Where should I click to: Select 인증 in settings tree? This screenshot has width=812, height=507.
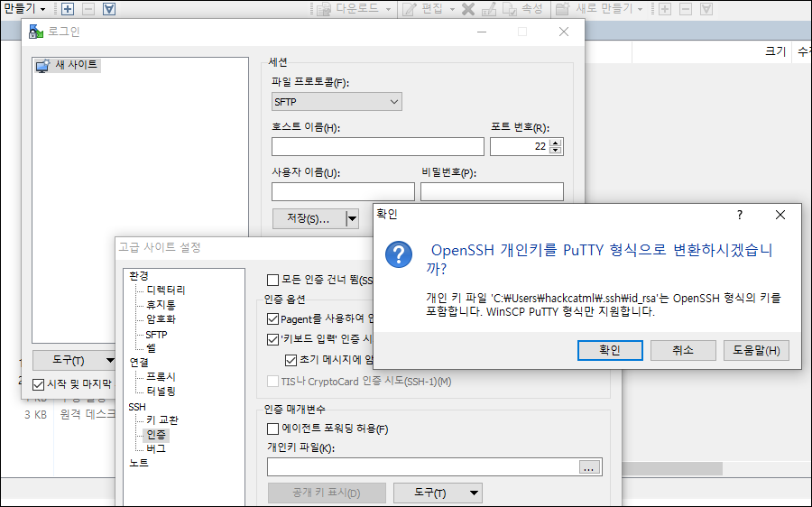(x=156, y=435)
